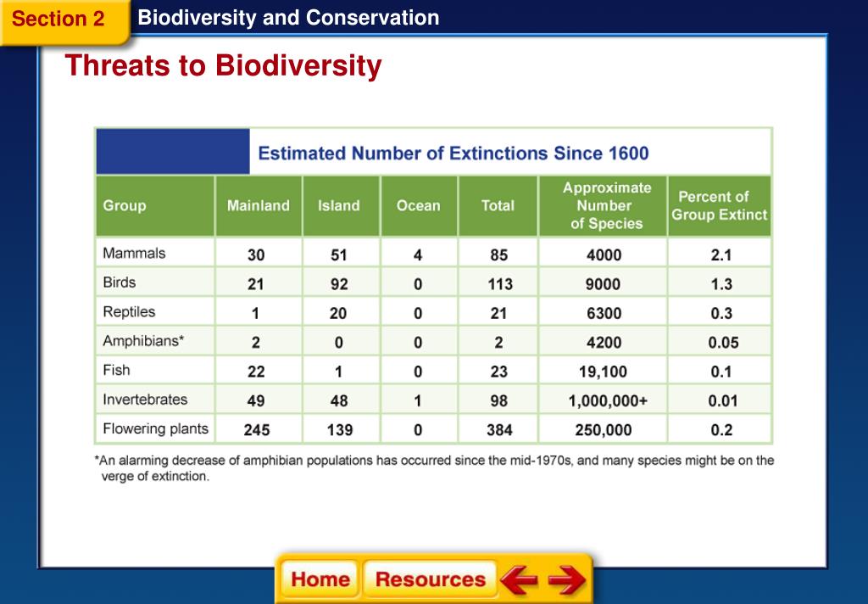The height and width of the screenshot is (604, 868).
Task: Click the Island column header
Action: tap(339, 205)
